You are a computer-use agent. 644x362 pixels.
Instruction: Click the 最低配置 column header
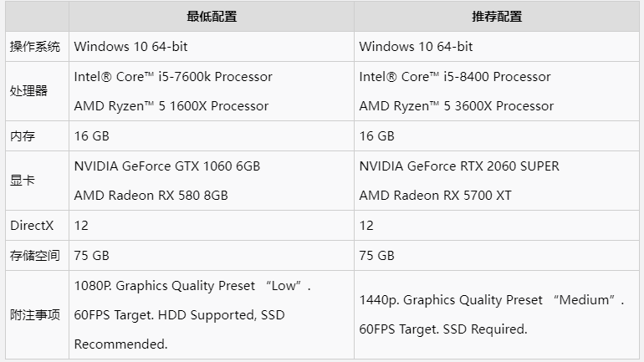[212, 17]
